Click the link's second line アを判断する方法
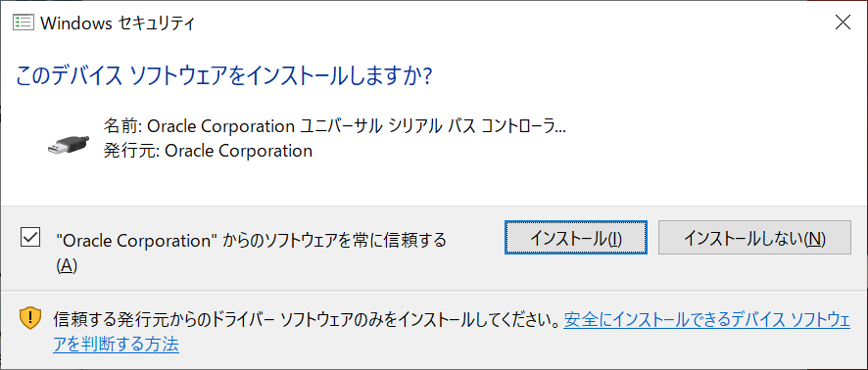The image size is (868, 370). [117, 345]
